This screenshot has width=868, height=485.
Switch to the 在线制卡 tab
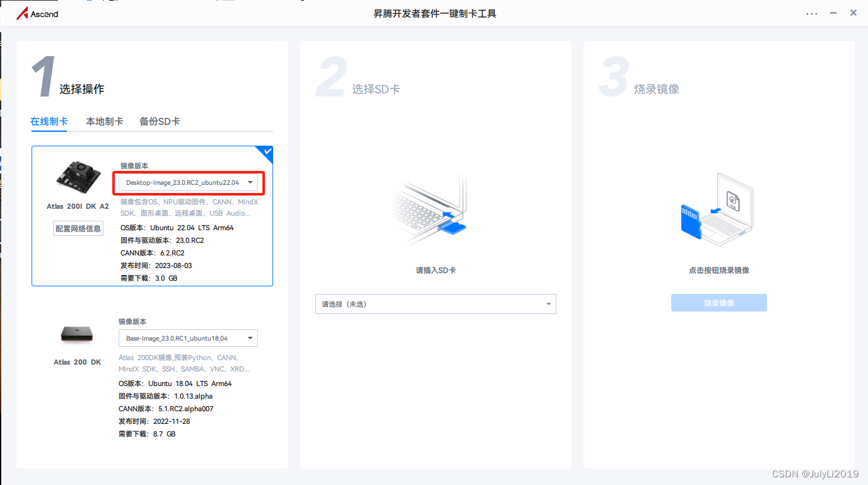(x=49, y=121)
